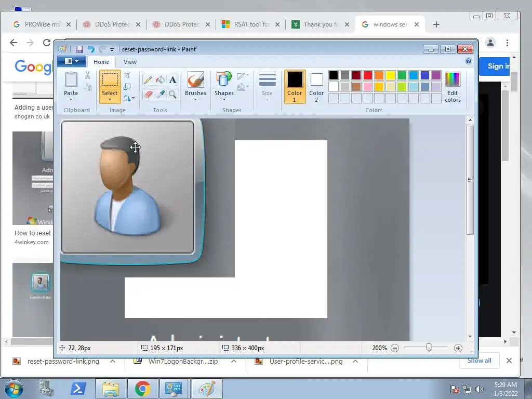Adjust the Paint zoom slider handle
532x399 pixels.
(429, 348)
